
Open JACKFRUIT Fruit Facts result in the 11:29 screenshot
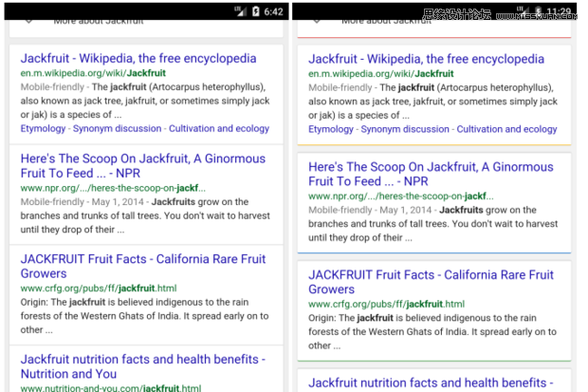click(431, 282)
